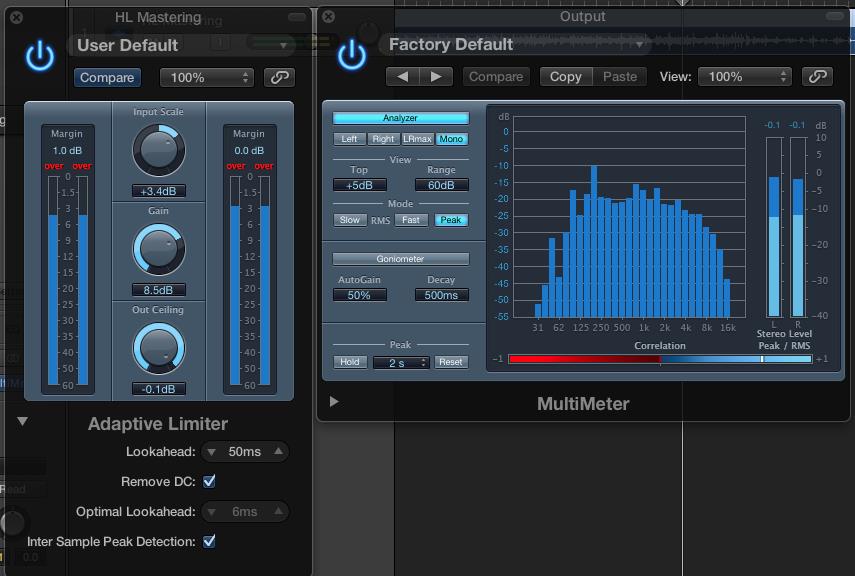Screen dimensions: 855x576
Task: Select Mono channel for analyzer
Action: tap(451, 139)
